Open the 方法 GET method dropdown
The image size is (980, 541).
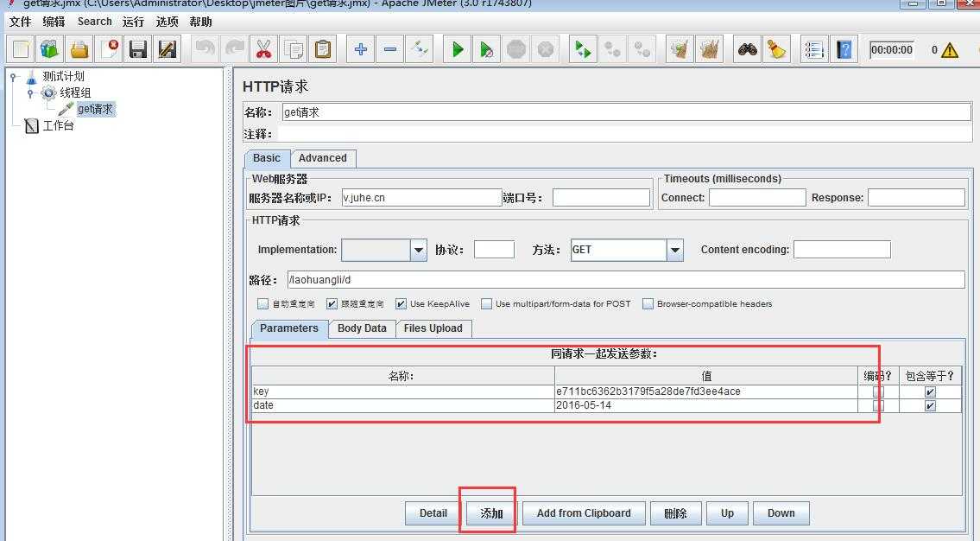pos(675,250)
